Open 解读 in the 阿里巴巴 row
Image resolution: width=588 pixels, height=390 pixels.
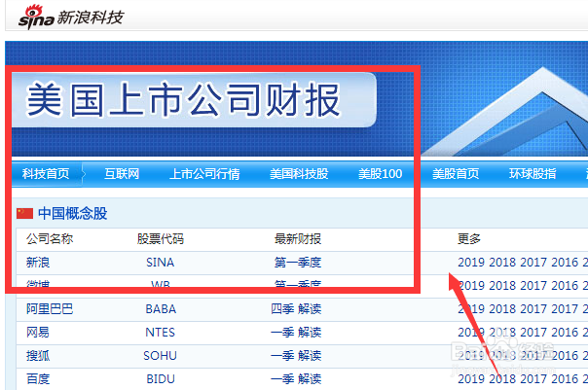pos(310,309)
